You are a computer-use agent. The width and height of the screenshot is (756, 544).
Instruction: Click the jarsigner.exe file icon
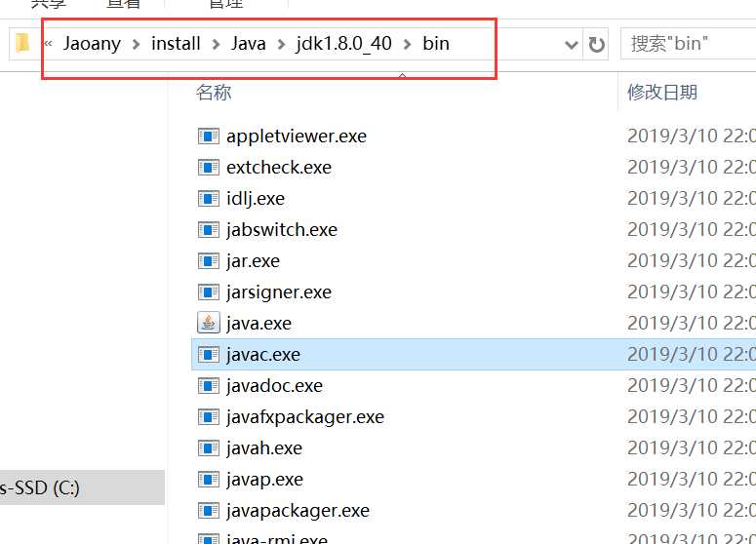(209, 292)
